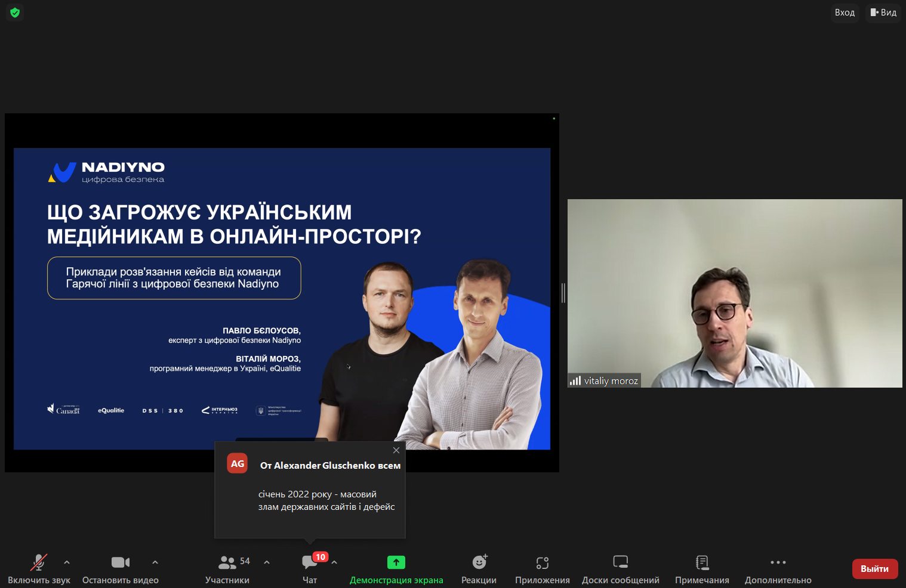Open Доски сообщений whiteboards
Screen dimensions: 906x588
pyautogui.click(x=621, y=569)
